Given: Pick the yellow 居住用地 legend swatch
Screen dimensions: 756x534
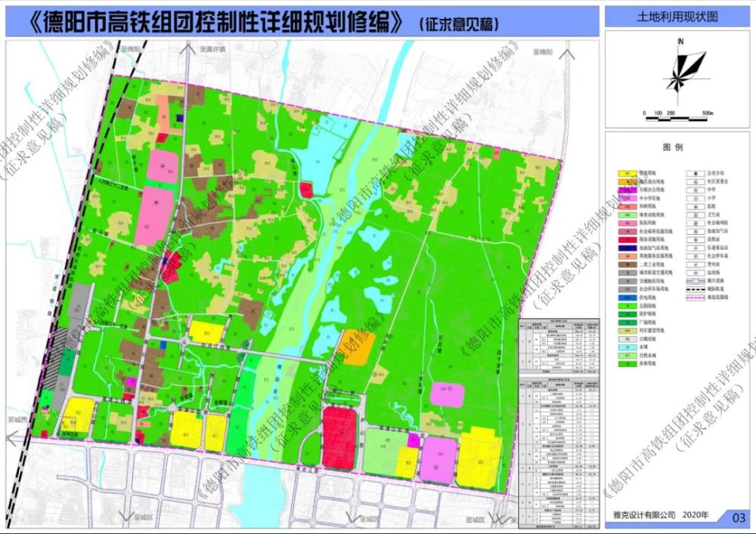Looking at the screenshot, I should pos(627,174).
